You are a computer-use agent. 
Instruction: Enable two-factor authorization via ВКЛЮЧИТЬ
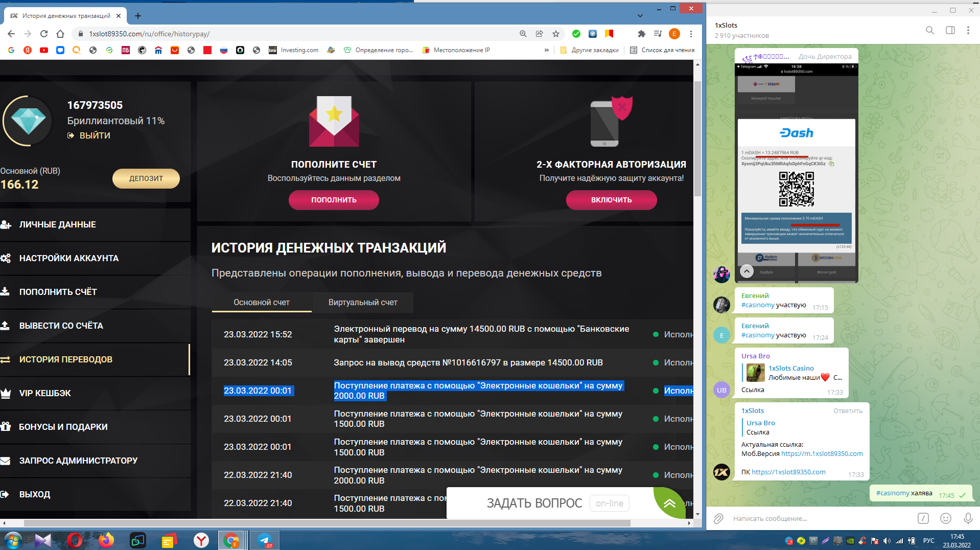611,200
